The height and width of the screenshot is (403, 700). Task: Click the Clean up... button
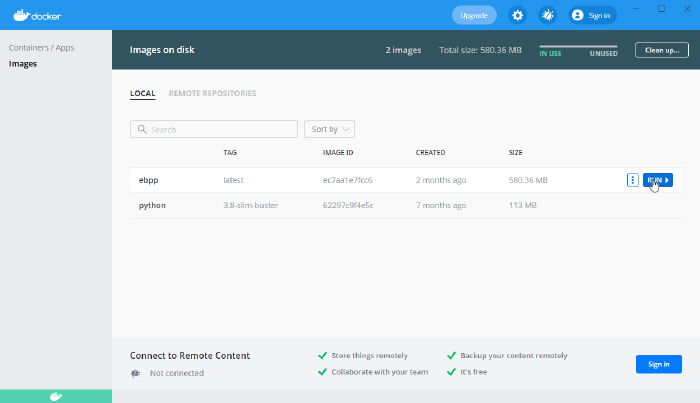[660, 49]
